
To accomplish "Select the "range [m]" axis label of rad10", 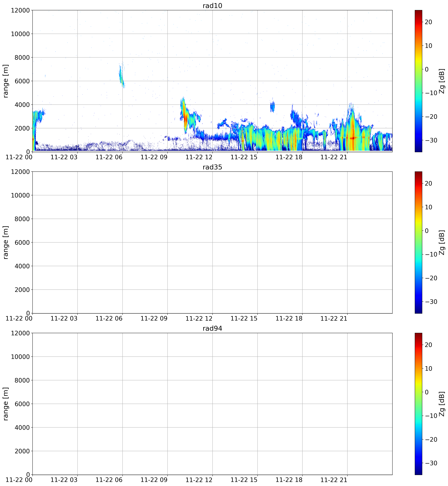I will [x=6, y=81].
